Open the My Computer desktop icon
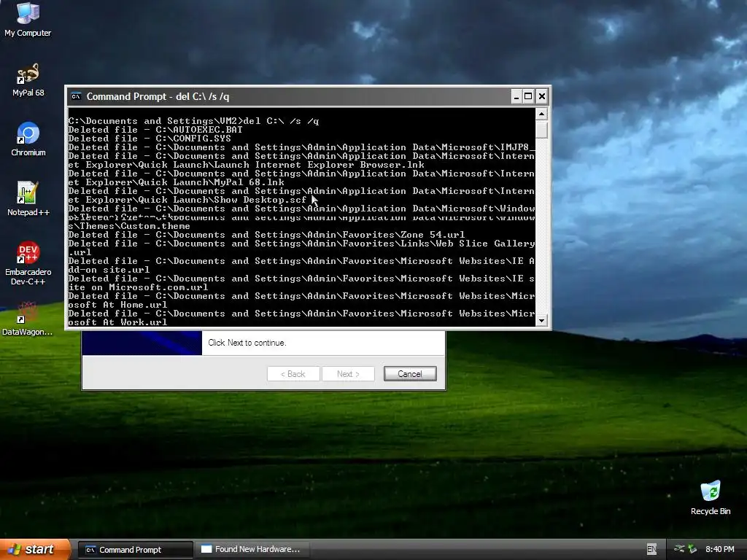Image resolution: width=747 pixels, height=560 pixels. 28,19
